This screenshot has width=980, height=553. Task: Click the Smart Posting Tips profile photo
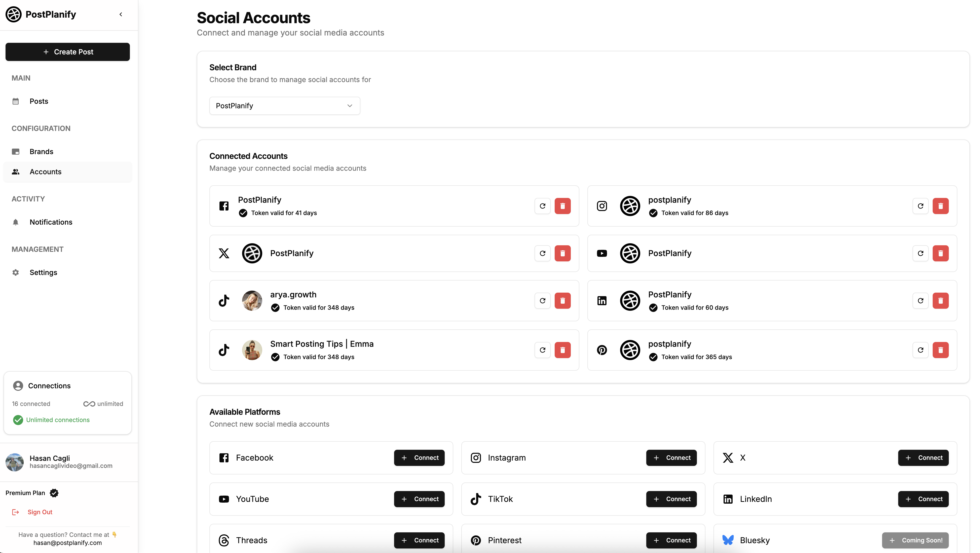coord(252,350)
